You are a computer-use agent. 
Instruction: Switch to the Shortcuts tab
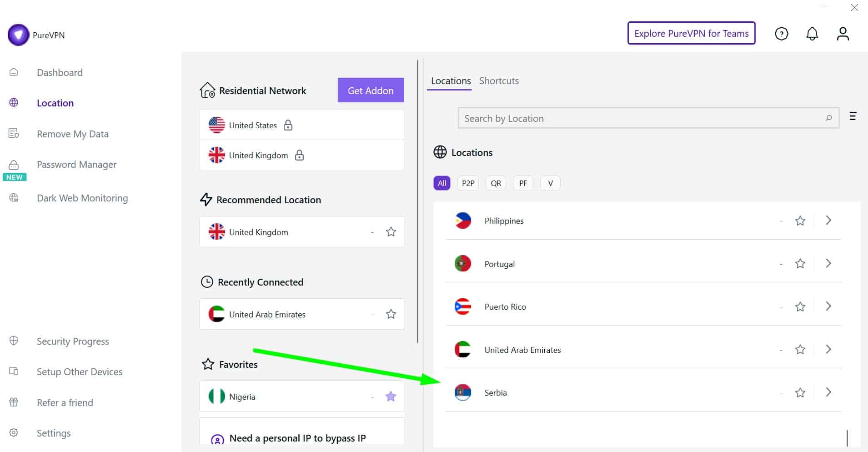[499, 81]
